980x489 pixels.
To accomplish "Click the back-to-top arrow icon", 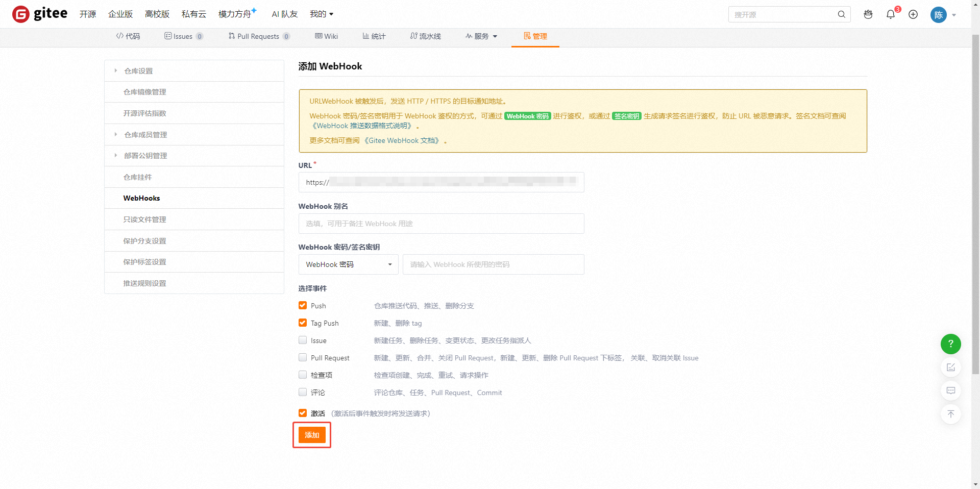I will click(950, 414).
